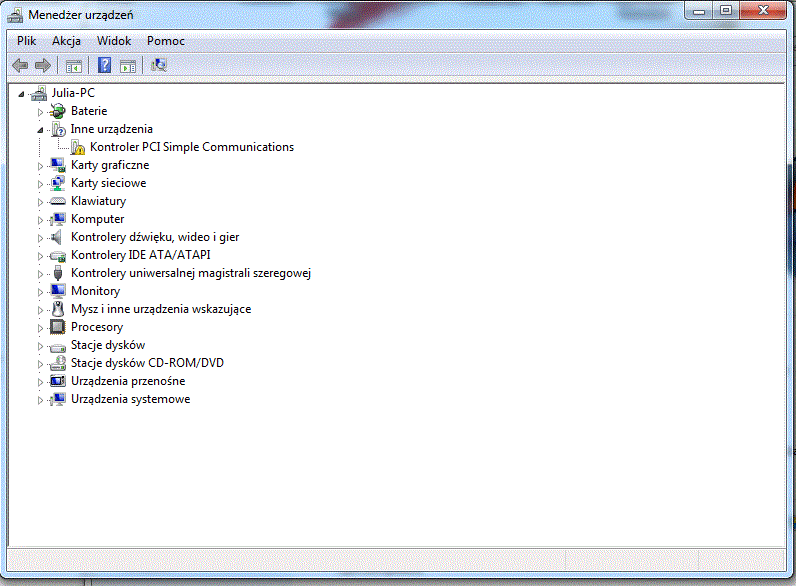Click the Stacje dysków CD-ROM/DVD icon

tap(58, 363)
